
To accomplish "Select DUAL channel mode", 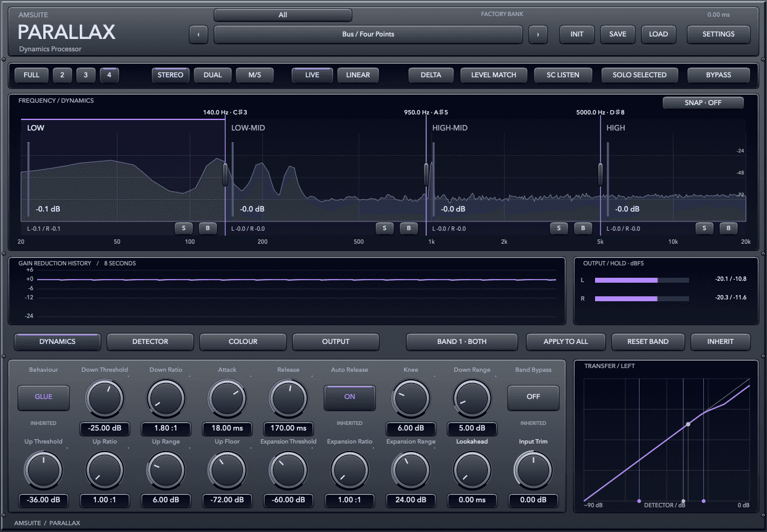I will coord(213,75).
